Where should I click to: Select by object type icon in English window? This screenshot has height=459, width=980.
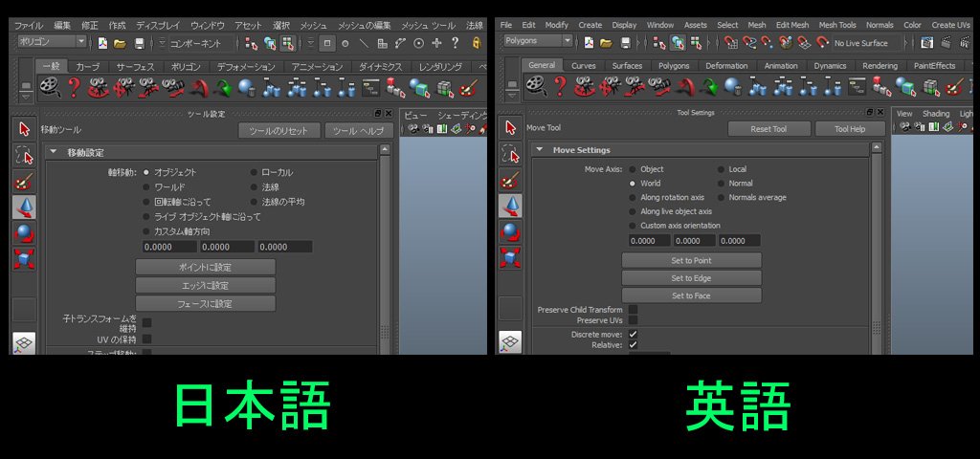pyautogui.click(x=678, y=43)
